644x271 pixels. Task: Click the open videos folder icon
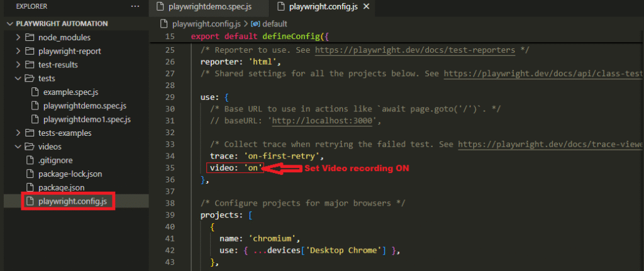[x=29, y=147]
